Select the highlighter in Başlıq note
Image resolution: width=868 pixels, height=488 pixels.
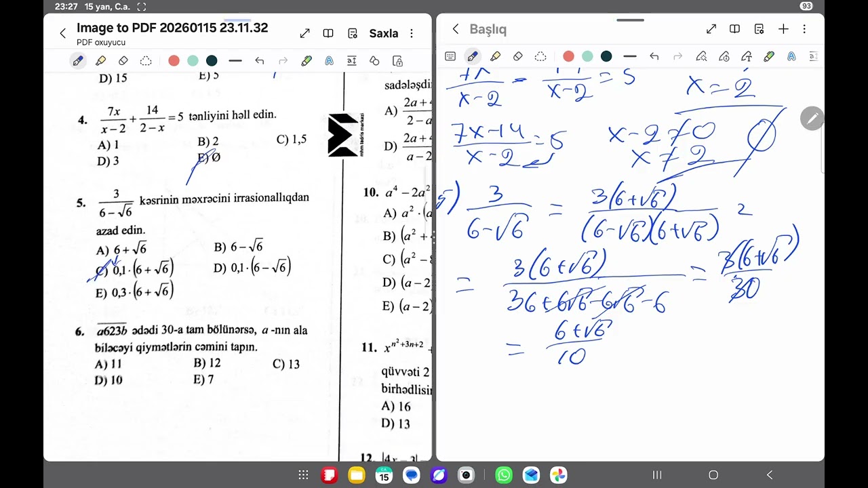pyautogui.click(x=496, y=56)
